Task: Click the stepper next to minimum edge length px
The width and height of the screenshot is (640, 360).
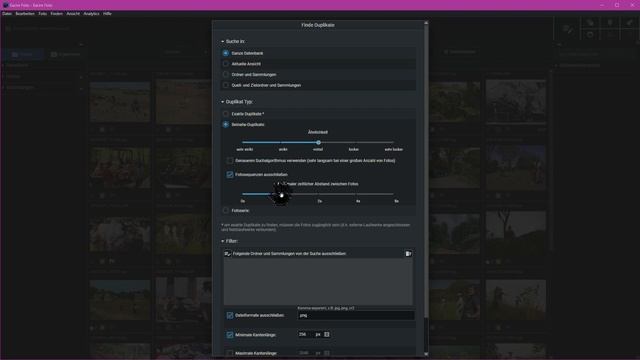Action: click(x=327, y=334)
